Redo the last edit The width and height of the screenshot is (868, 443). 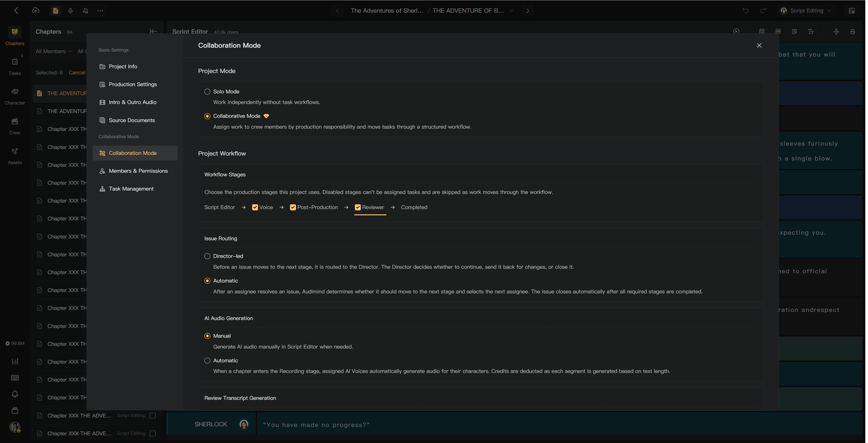tap(763, 11)
